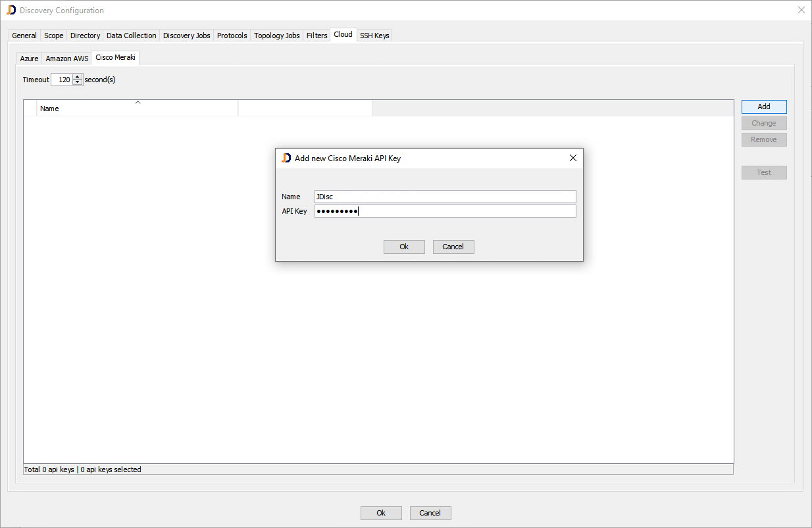Increase the Timeout value with the up arrow
Screen dimensions: 812x528
click(x=77, y=76)
